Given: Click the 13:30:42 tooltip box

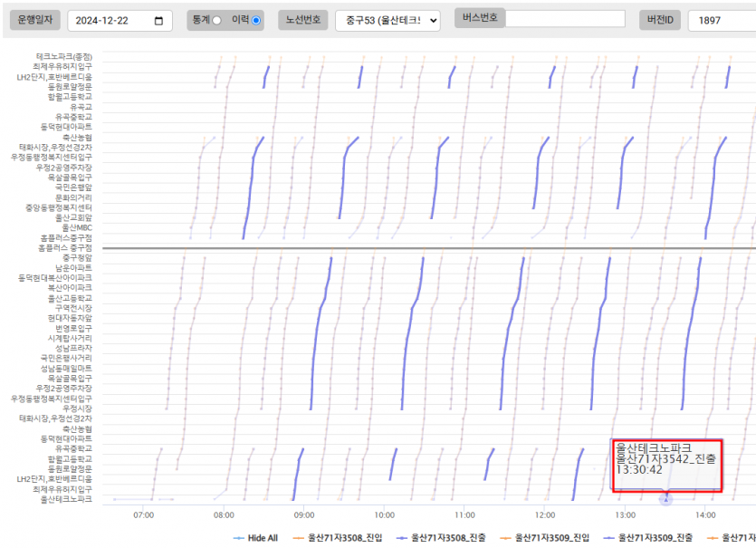Looking at the screenshot, I should pos(666,466).
